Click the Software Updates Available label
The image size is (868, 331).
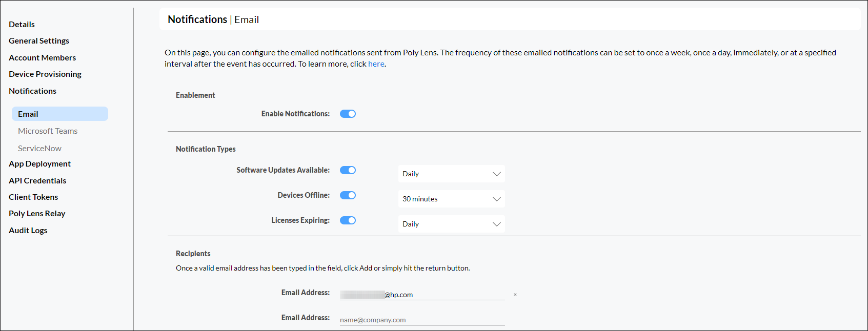[x=283, y=170]
